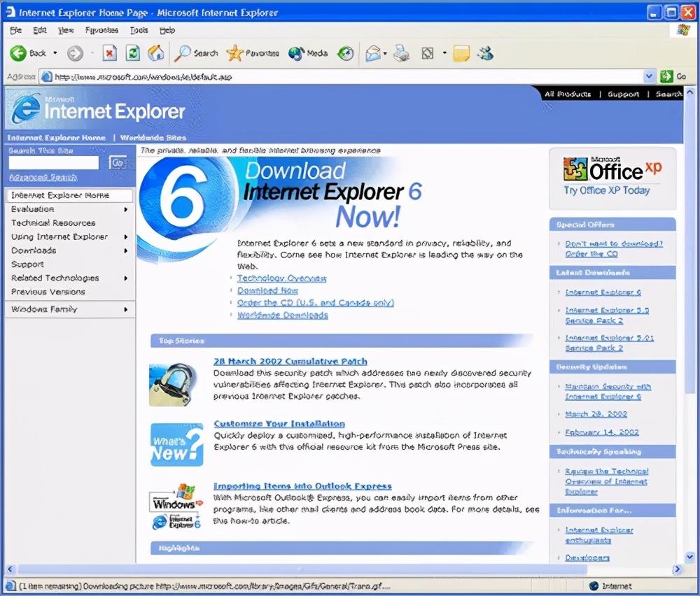The width and height of the screenshot is (700, 596).
Task: Click the horizontal scrollbar at the bottom
Action: [x=336, y=569]
